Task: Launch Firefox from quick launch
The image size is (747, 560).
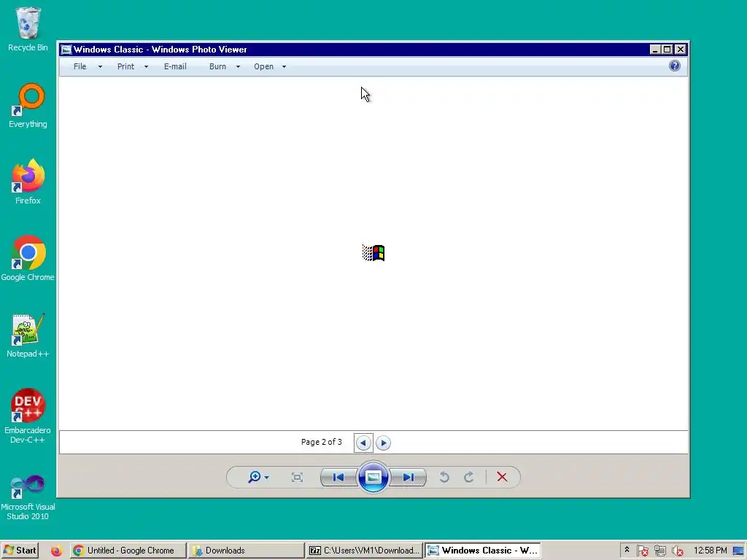Action: pos(56,551)
